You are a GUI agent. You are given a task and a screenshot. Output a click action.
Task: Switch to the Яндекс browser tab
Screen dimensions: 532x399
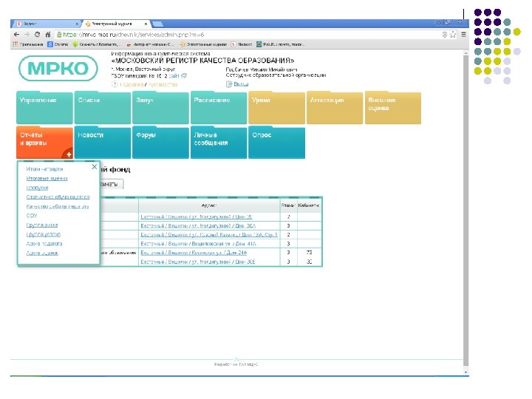[46, 24]
